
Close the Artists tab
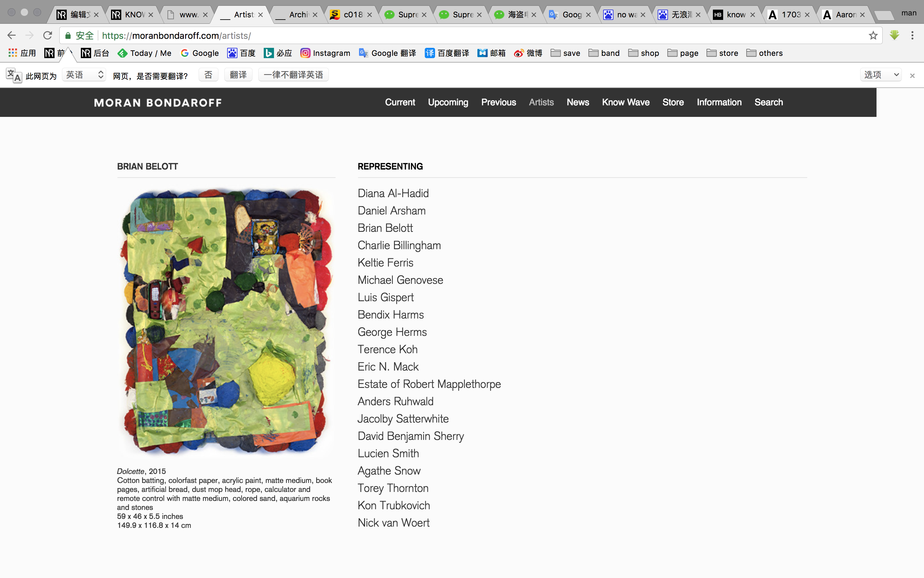pos(261,15)
